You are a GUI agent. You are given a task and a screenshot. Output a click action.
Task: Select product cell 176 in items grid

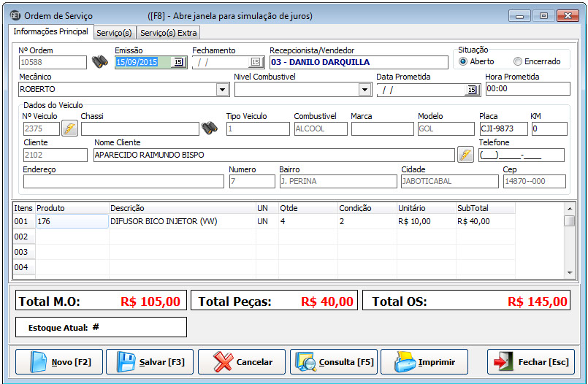tap(72, 221)
